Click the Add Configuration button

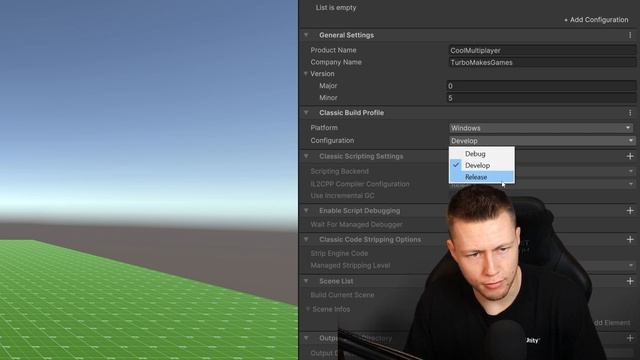596,20
